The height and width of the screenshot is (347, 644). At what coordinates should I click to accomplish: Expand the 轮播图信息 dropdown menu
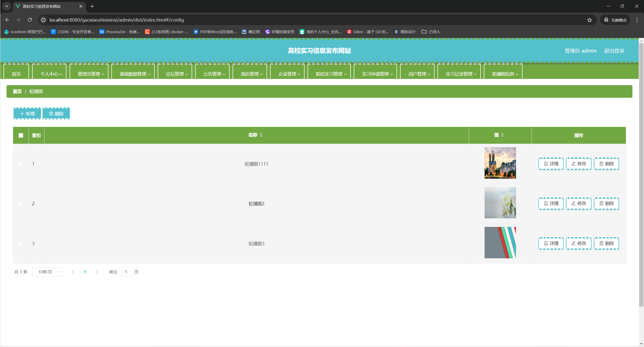pyautogui.click(x=505, y=74)
